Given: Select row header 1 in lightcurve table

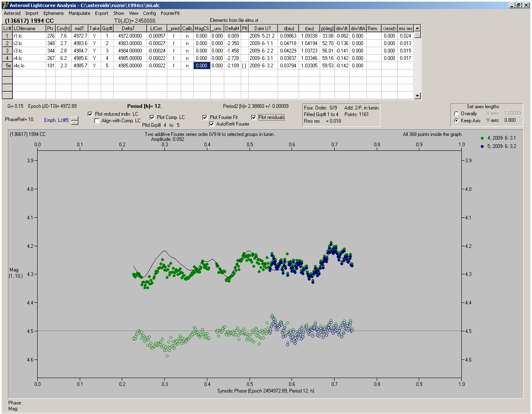Looking at the screenshot, I should 7,36.
